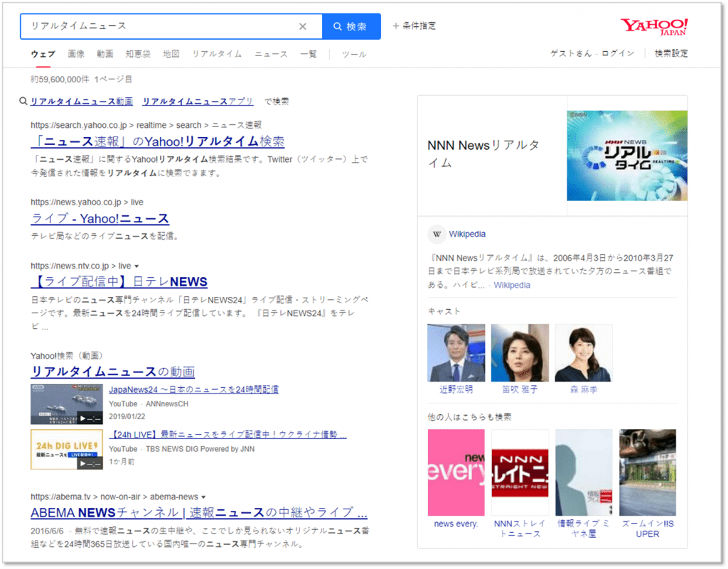Open the 地図 tab

(171, 54)
